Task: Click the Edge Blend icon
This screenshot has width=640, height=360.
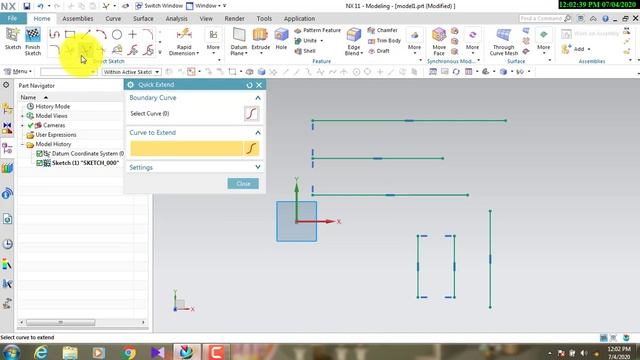Action: coord(353,35)
